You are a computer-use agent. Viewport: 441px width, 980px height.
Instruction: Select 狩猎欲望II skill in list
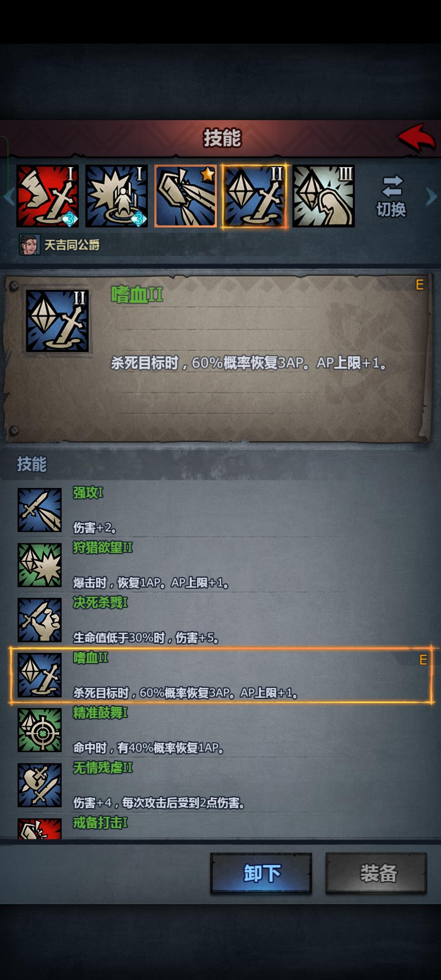[220, 565]
